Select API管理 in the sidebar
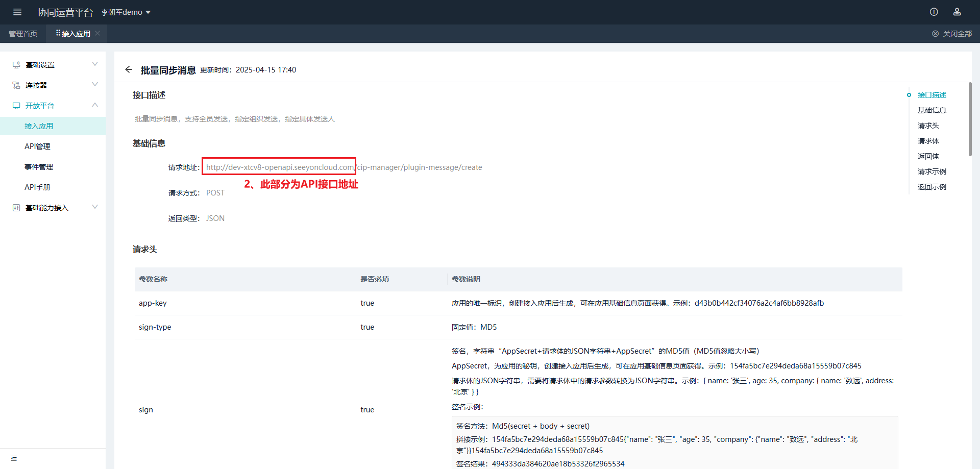Screen dimensions: 980x469 37,146
